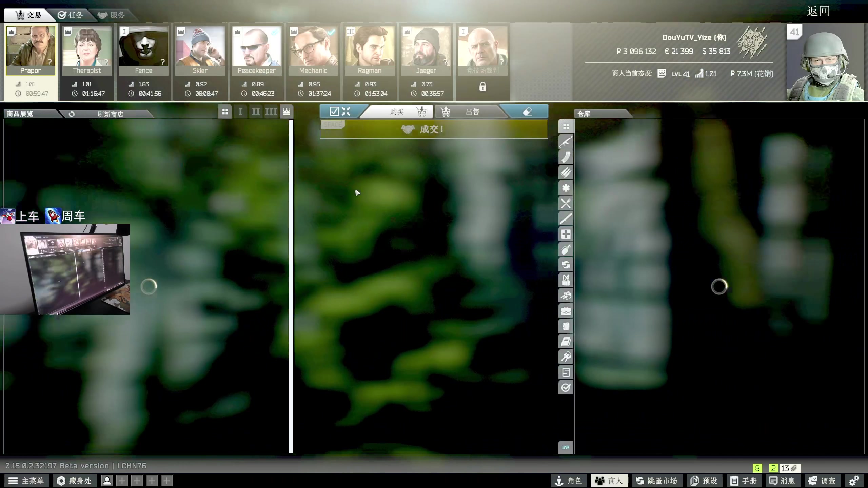Go to 藏身处 hideout

coord(75,481)
